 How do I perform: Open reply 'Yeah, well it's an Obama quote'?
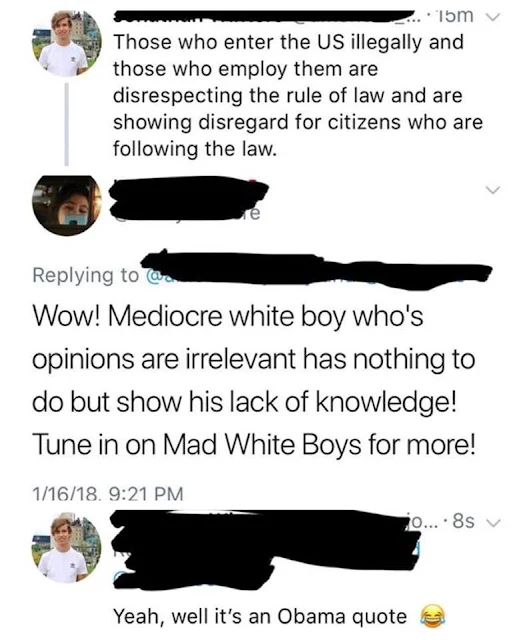coord(260,616)
